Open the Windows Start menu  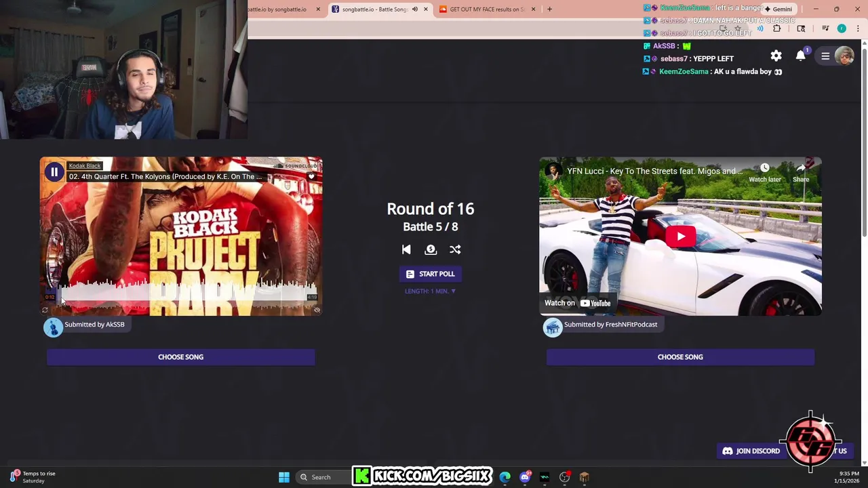point(284,477)
